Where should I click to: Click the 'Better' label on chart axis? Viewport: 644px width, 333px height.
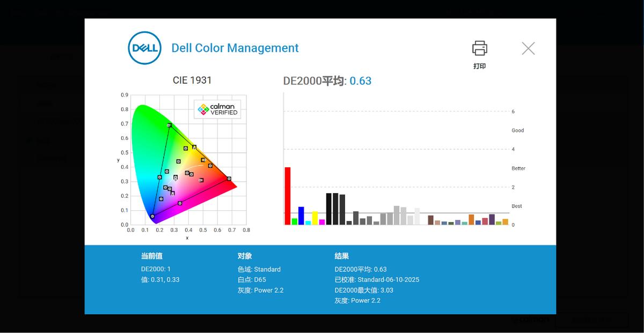click(518, 168)
